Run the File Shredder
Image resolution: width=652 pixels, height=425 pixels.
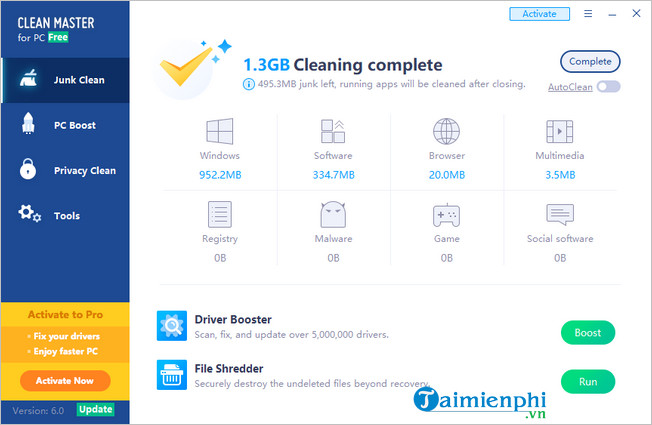pyautogui.click(x=588, y=382)
